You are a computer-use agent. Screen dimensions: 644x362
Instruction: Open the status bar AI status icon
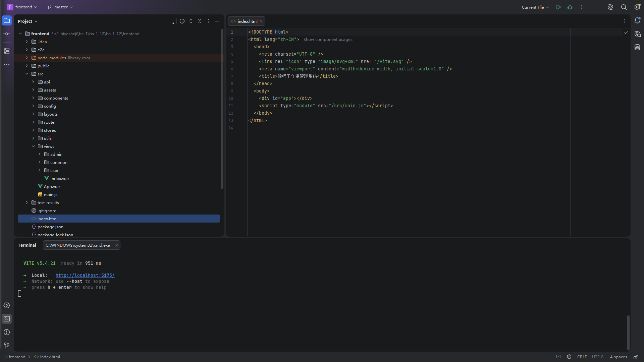tap(569, 357)
